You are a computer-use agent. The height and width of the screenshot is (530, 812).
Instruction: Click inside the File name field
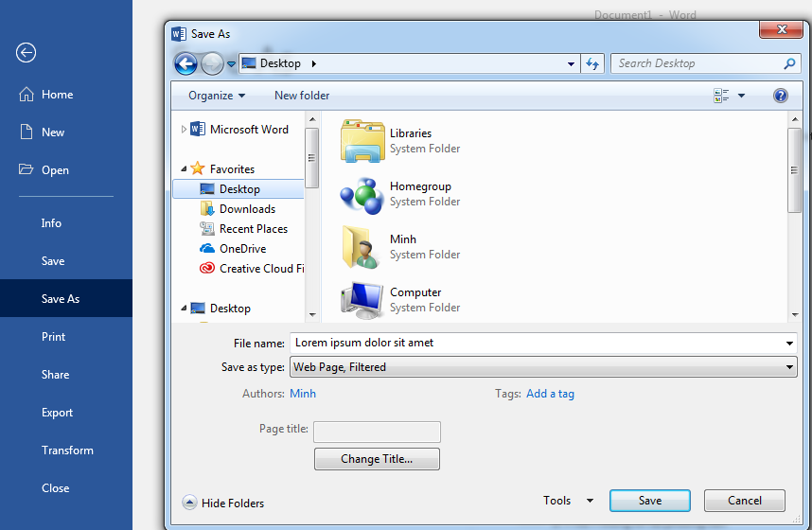point(536,343)
